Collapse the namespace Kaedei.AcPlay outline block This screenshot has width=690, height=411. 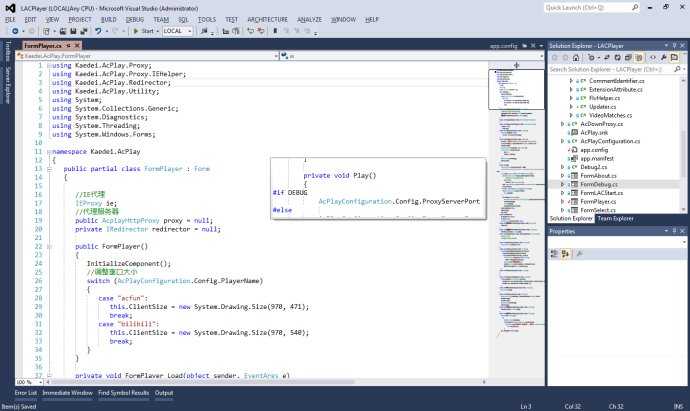(49, 151)
